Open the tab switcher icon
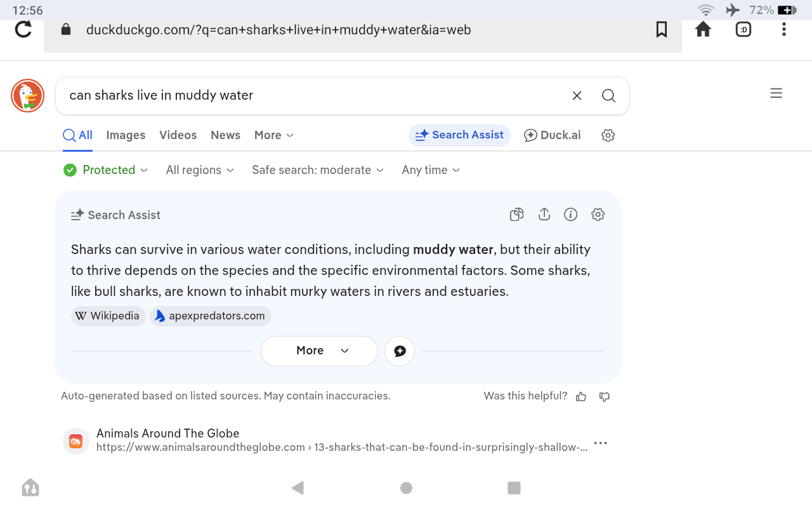This screenshot has width=812, height=508. point(743,29)
